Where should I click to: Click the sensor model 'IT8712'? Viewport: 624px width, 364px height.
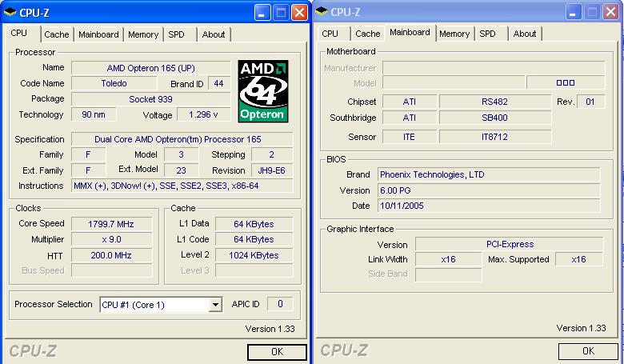[x=494, y=137]
